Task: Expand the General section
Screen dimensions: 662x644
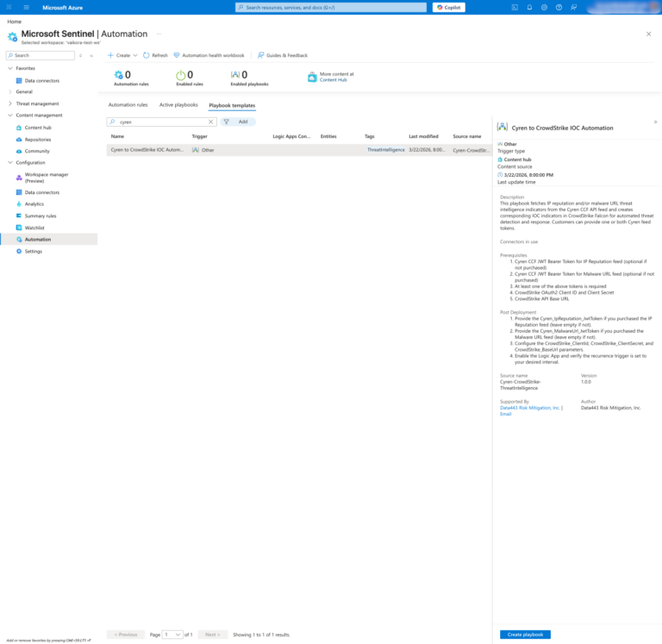Action: coord(10,91)
